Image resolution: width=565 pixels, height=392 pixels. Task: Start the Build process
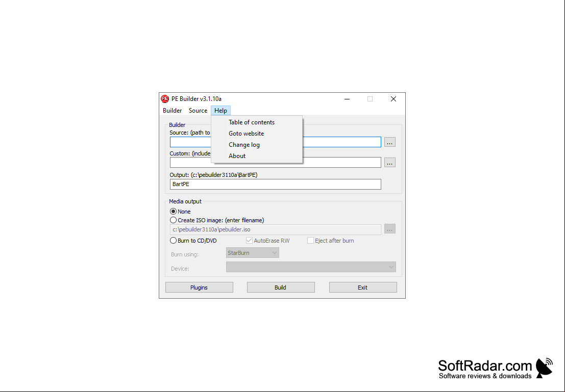pos(281,288)
